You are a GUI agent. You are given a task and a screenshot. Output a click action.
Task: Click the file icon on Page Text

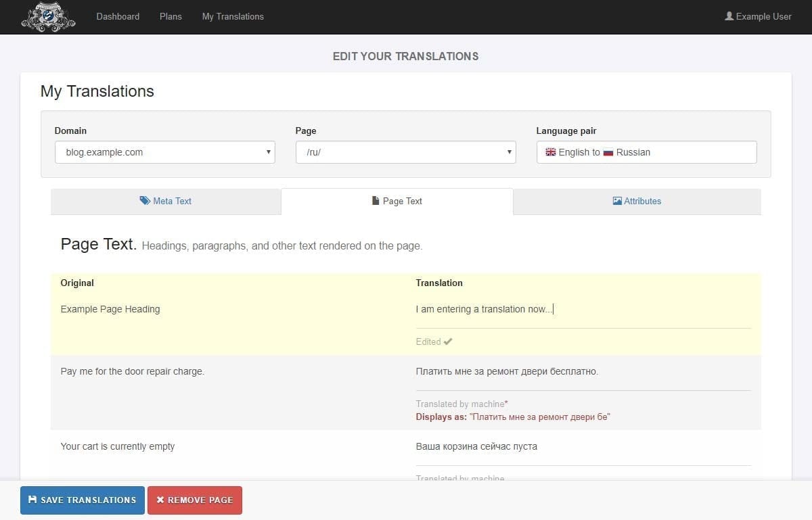coord(376,201)
